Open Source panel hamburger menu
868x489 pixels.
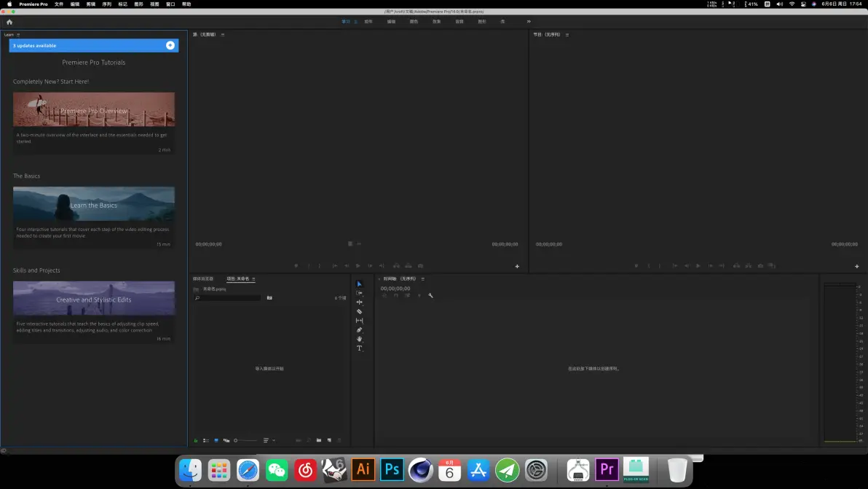(223, 34)
